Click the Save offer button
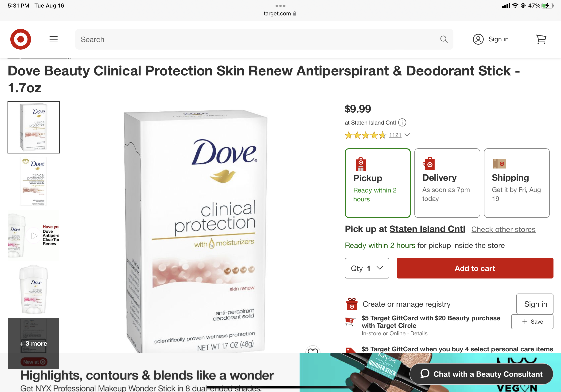561x392 pixels. 532,322
